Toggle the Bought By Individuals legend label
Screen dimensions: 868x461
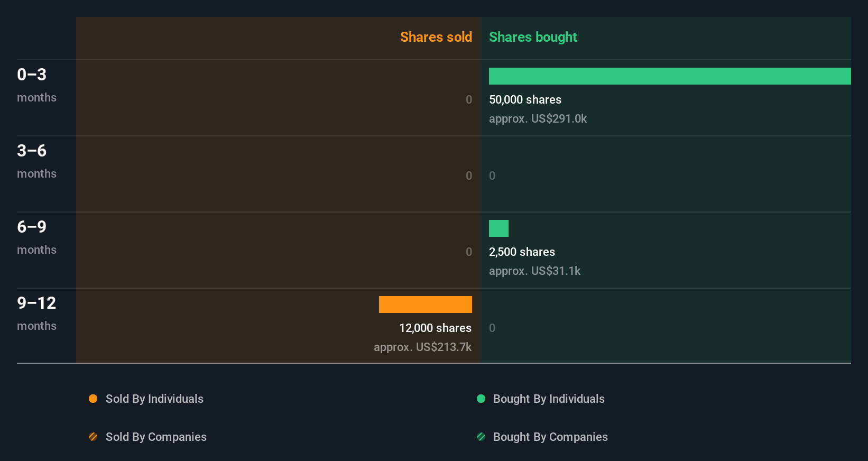point(549,399)
